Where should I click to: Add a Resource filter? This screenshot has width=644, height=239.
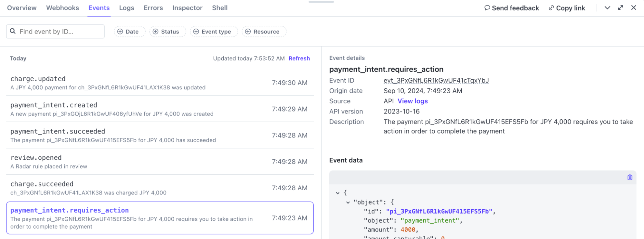point(263,32)
